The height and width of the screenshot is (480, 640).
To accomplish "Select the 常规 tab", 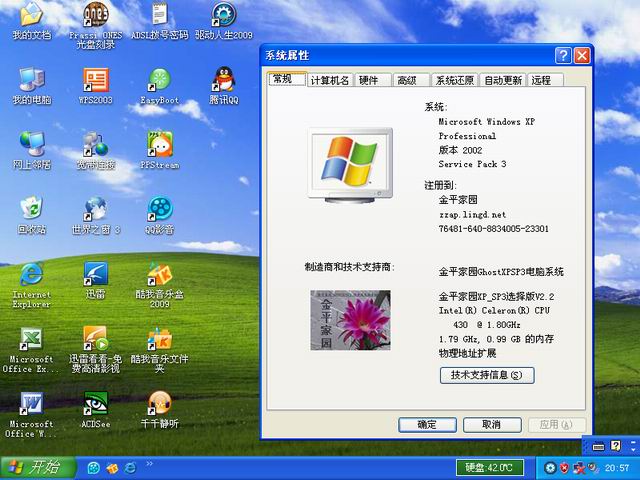I will (x=287, y=79).
